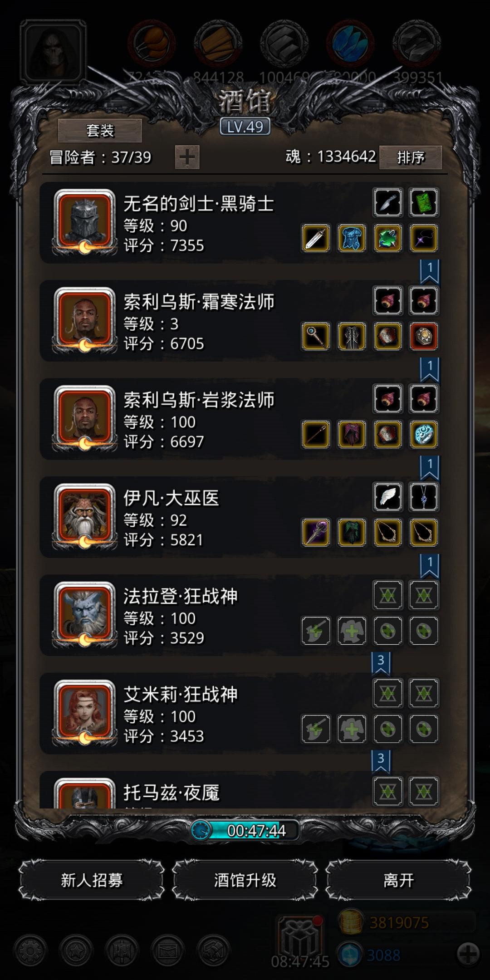The width and height of the screenshot is (490, 980).
Task: Tap the white wing item of 伊凡·大巫医
Action: [387, 497]
